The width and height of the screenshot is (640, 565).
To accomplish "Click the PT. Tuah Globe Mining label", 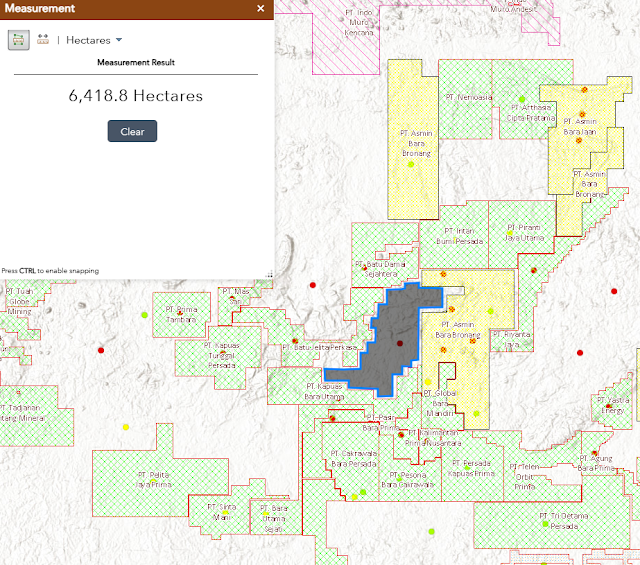I will pos(19,301).
